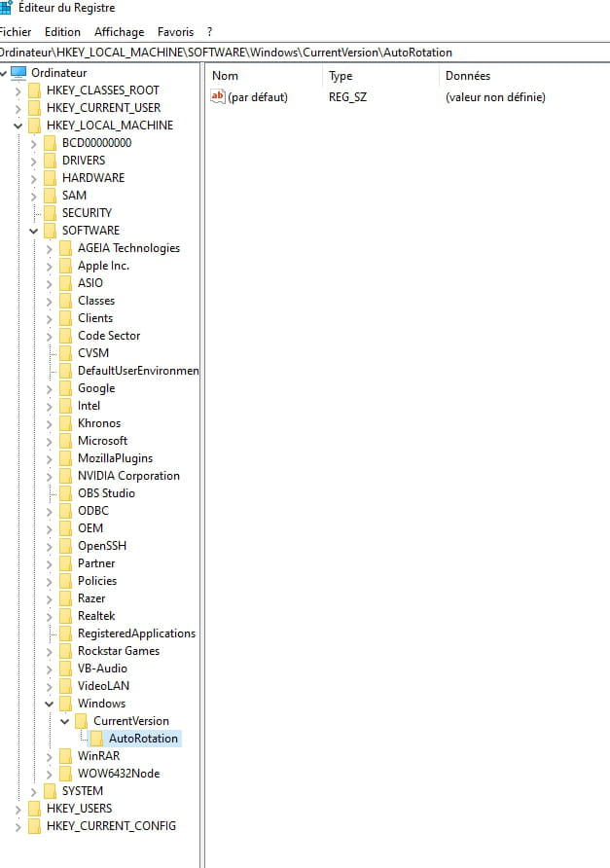Click the AutoRotation folder icon
The width and height of the screenshot is (610, 868).
97,739
